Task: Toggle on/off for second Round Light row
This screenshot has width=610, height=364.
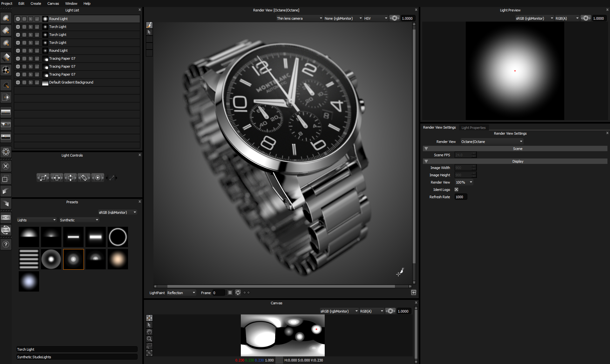Action: click(x=18, y=51)
